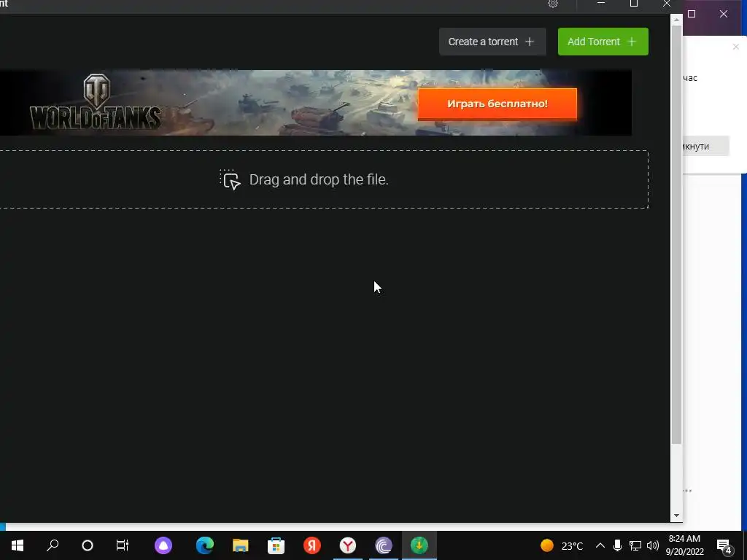The width and height of the screenshot is (747, 560).
Task: Open File Explorer from taskbar
Action: coord(241,545)
